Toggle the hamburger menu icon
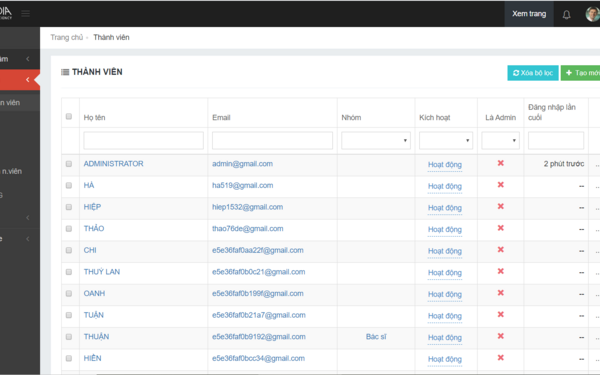 tap(26, 14)
